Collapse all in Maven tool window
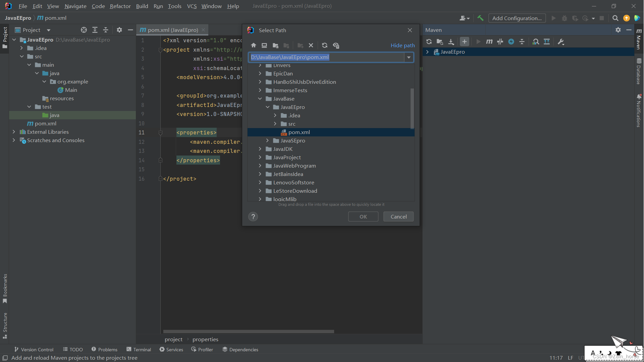 tap(522, 42)
